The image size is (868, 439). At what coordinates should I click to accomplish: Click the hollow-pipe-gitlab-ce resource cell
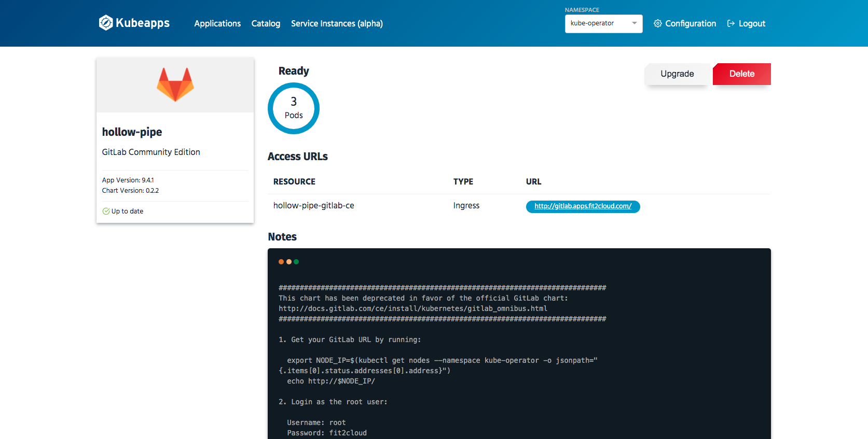pos(314,205)
